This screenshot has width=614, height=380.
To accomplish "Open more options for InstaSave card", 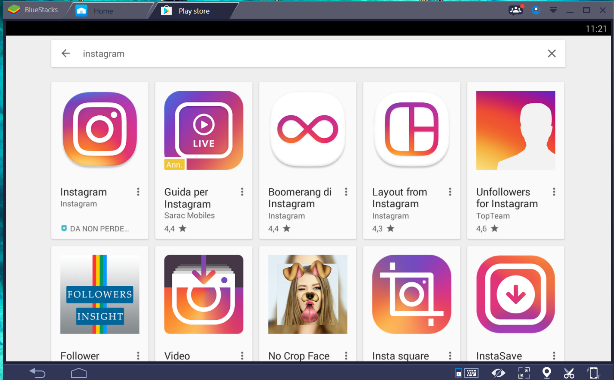I will click(x=554, y=355).
